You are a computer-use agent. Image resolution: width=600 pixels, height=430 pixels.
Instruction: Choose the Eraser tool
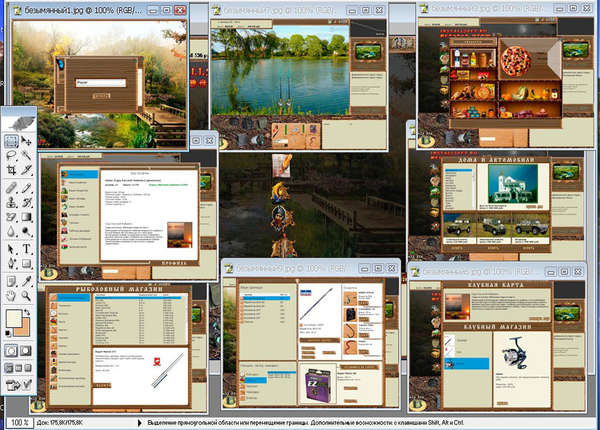click(x=11, y=218)
